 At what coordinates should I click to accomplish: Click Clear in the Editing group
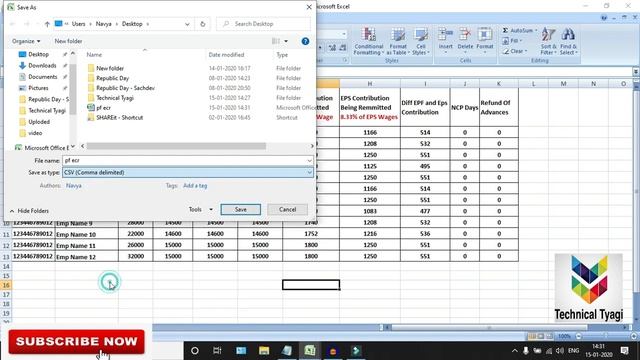click(x=515, y=51)
